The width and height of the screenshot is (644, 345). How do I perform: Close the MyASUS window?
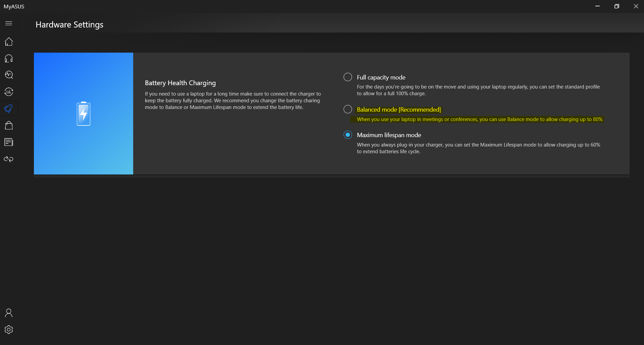[x=636, y=6]
